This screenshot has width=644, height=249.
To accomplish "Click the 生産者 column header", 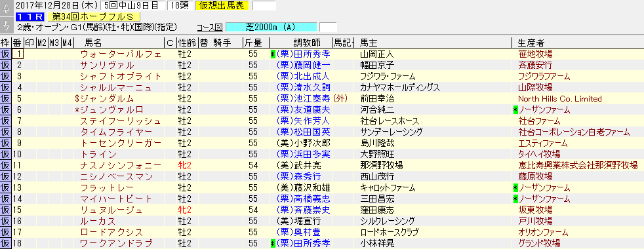I will [531, 43].
